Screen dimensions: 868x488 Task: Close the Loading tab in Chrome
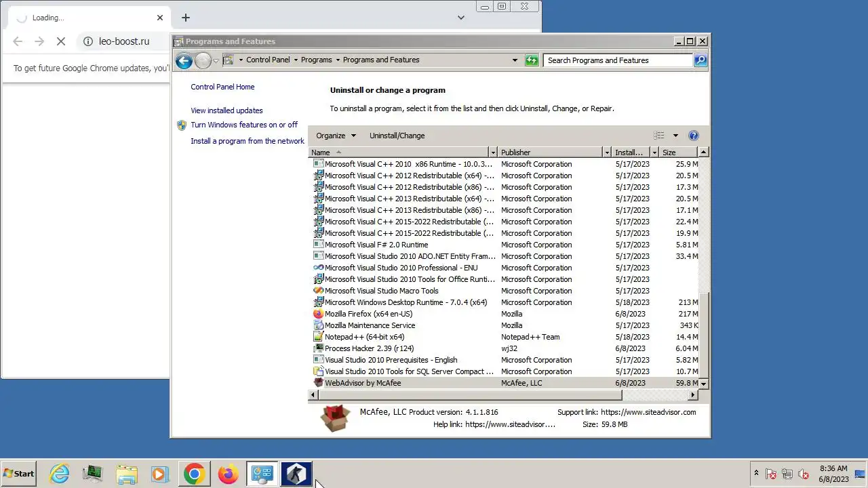(x=160, y=18)
